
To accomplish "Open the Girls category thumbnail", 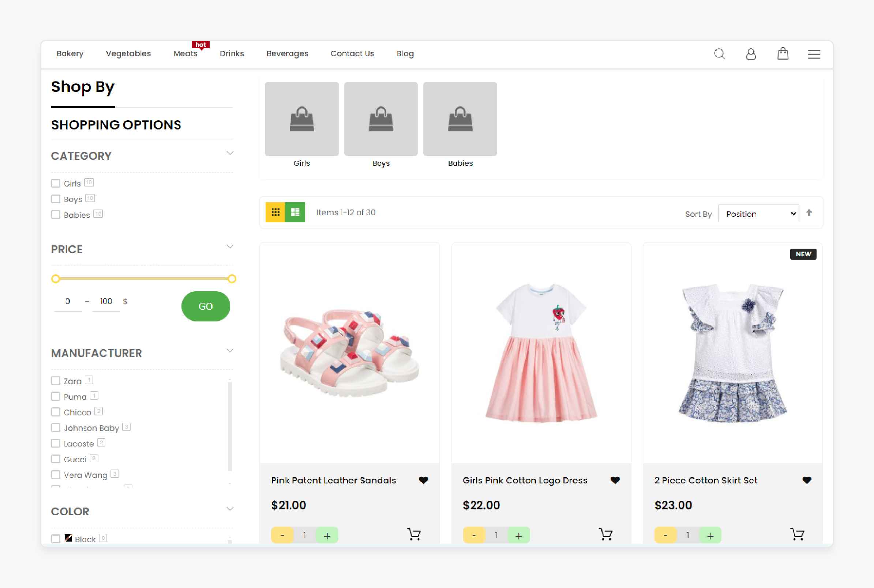I will point(301,119).
